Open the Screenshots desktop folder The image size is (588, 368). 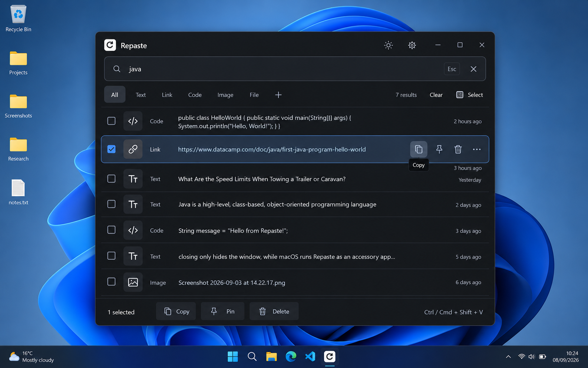click(18, 106)
